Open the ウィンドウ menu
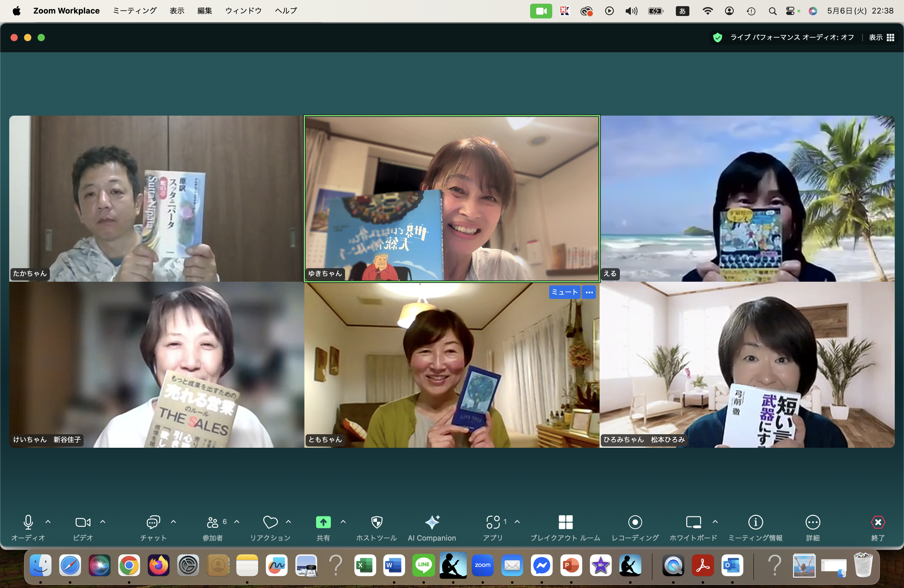Image resolution: width=904 pixels, height=588 pixels. click(x=243, y=11)
